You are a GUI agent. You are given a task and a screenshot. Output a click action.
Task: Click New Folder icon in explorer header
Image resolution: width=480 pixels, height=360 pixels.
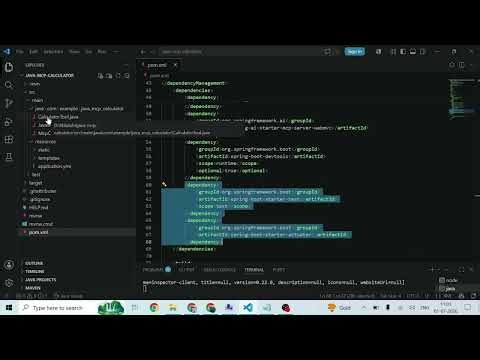109,76
